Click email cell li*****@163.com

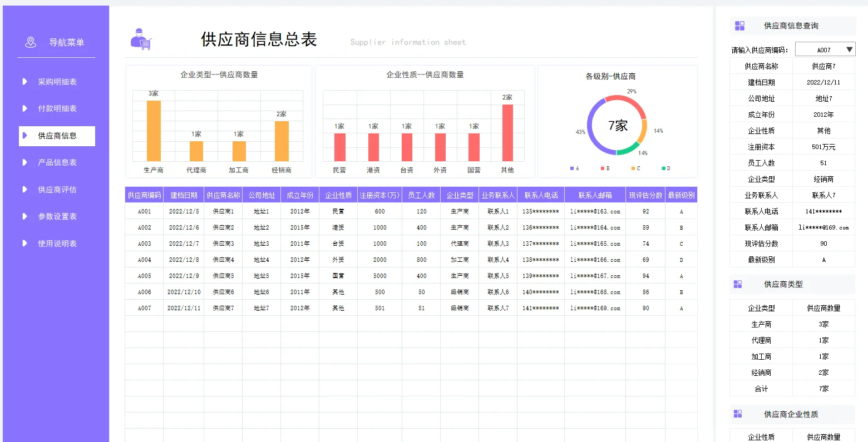(x=595, y=211)
